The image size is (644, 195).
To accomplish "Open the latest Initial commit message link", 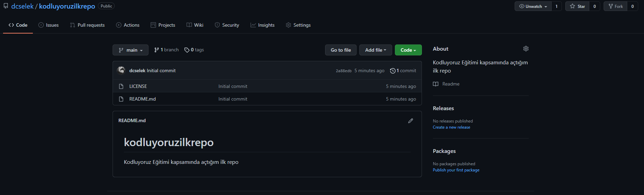I will pyautogui.click(x=161, y=70).
